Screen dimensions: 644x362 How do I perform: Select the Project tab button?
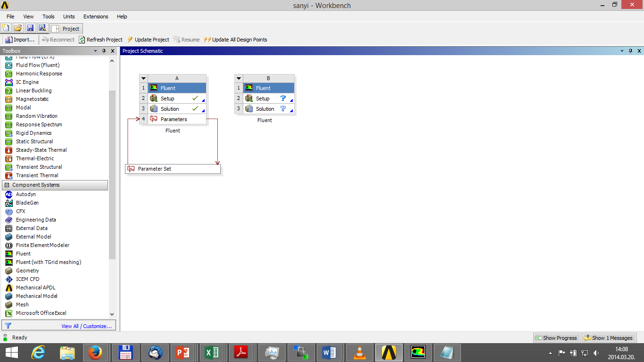(66, 29)
